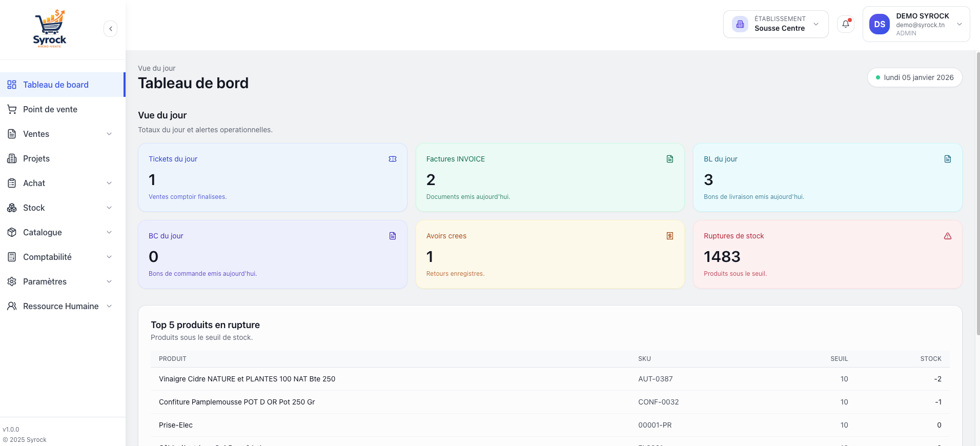The image size is (980, 446).
Task: Open the Établissement Sousse Centre dropdown
Action: click(775, 24)
